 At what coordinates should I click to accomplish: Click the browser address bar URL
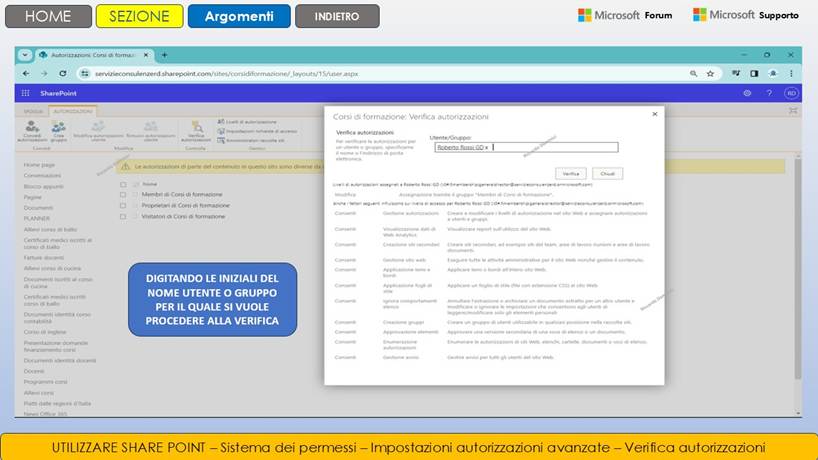tap(226, 74)
